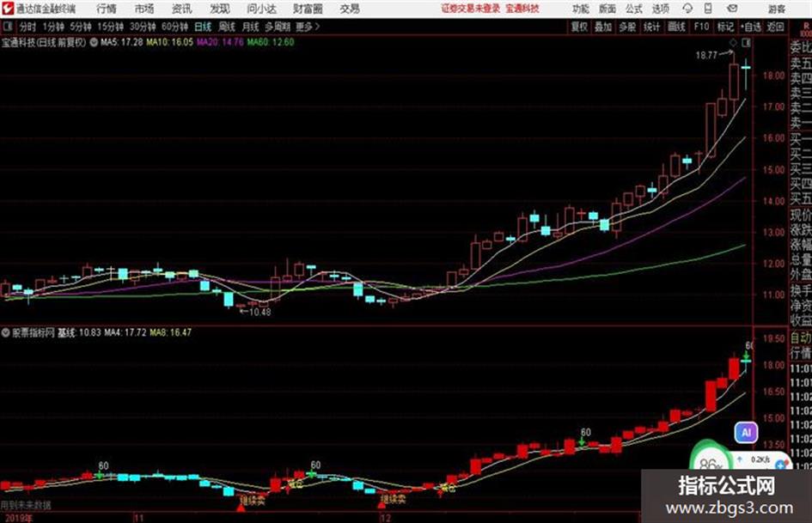Click the 10.48 low price label
Viewport: 812px width, 523px height.
pos(259,313)
